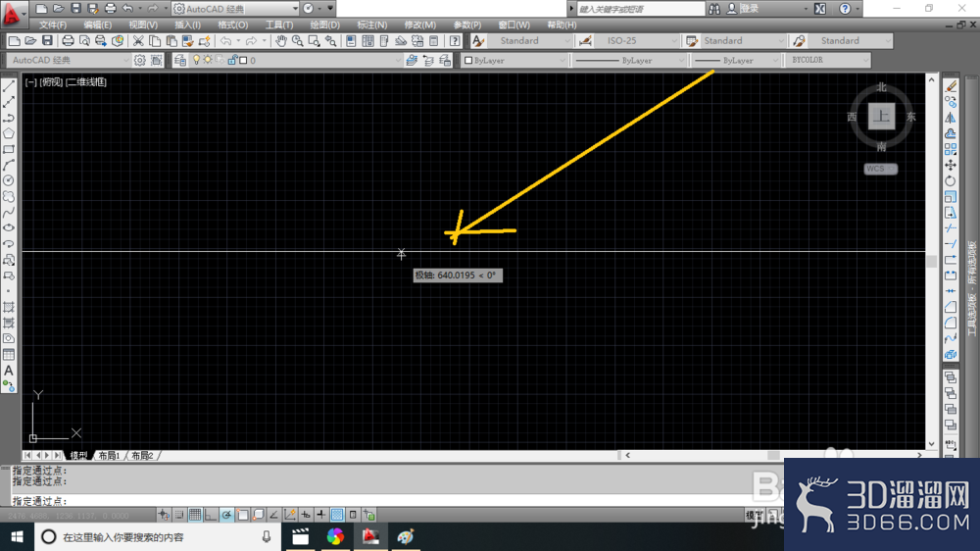This screenshot has height=551, width=980.
Task: Select the Move tool in modify toolbar
Action: 951,165
